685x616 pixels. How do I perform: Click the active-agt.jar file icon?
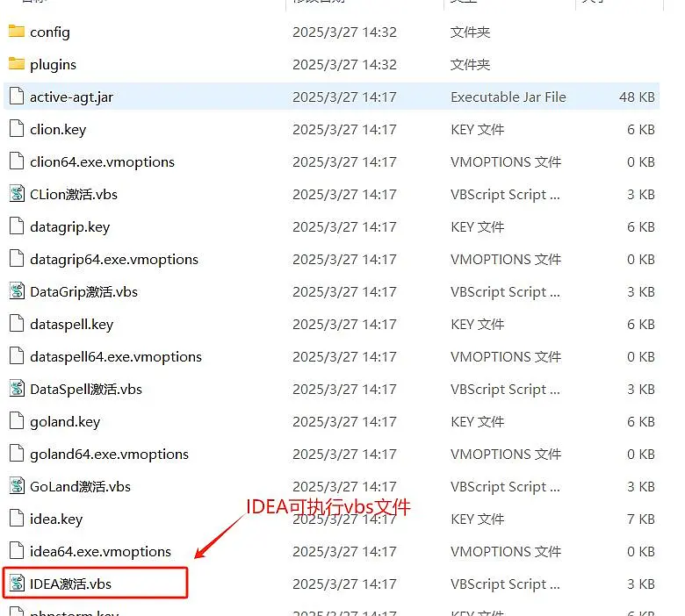(17, 96)
